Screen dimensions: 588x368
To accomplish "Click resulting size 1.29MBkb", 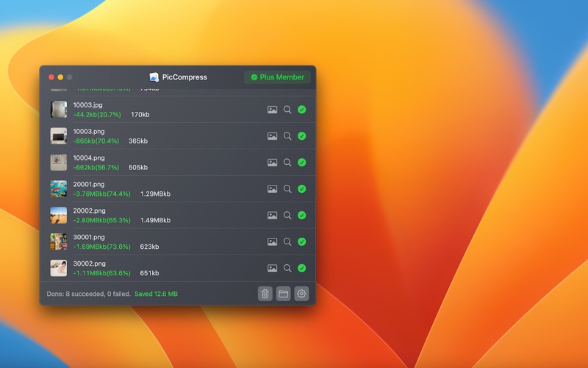I will pos(155,194).
